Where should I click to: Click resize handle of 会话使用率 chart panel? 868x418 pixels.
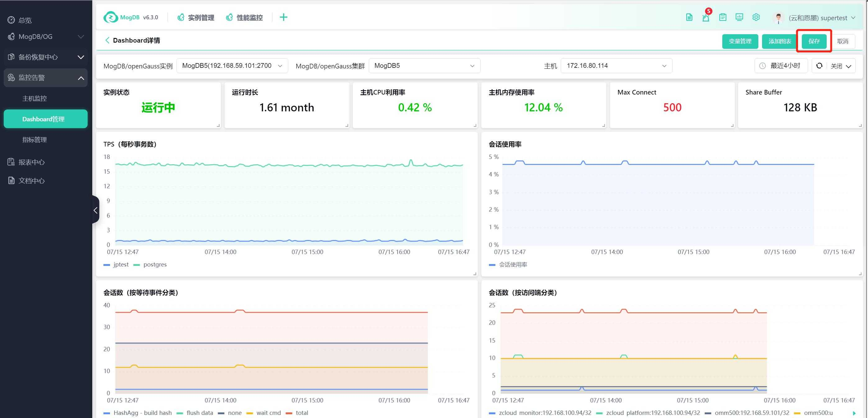pos(860,274)
